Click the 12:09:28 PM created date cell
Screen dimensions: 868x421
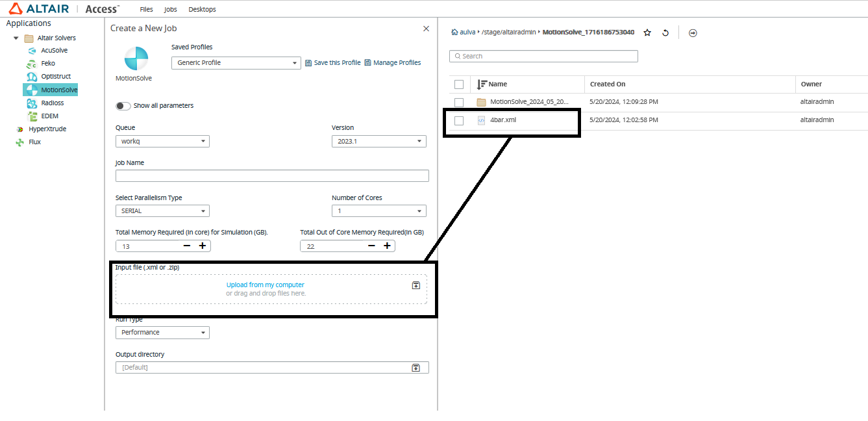[624, 101]
